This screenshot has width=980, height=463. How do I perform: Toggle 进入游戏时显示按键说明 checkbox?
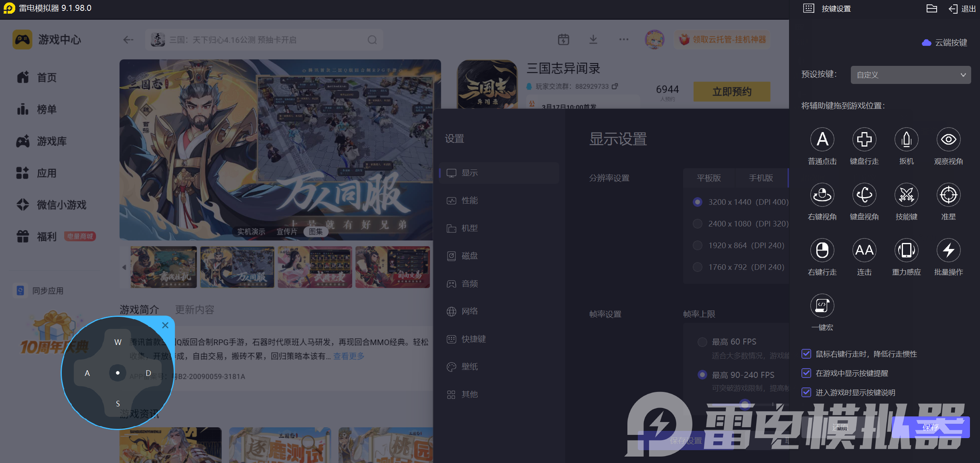click(806, 392)
